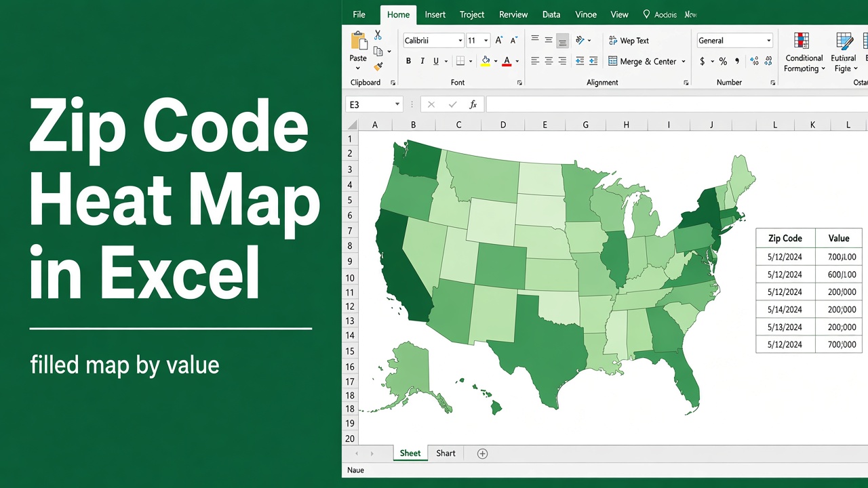Screen dimensions: 868x488
Task: Open Alignment dialog launcher
Action: [x=686, y=83]
